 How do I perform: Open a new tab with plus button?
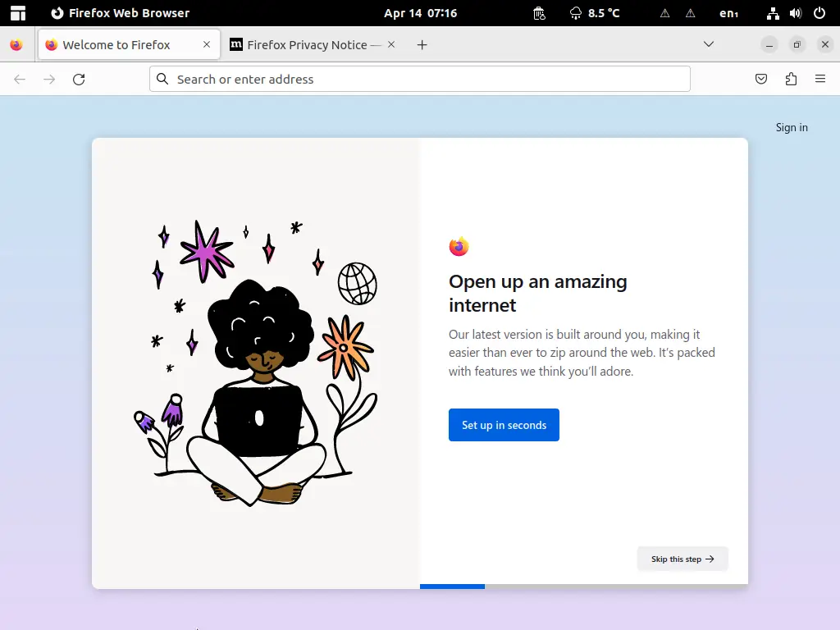tap(422, 45)
